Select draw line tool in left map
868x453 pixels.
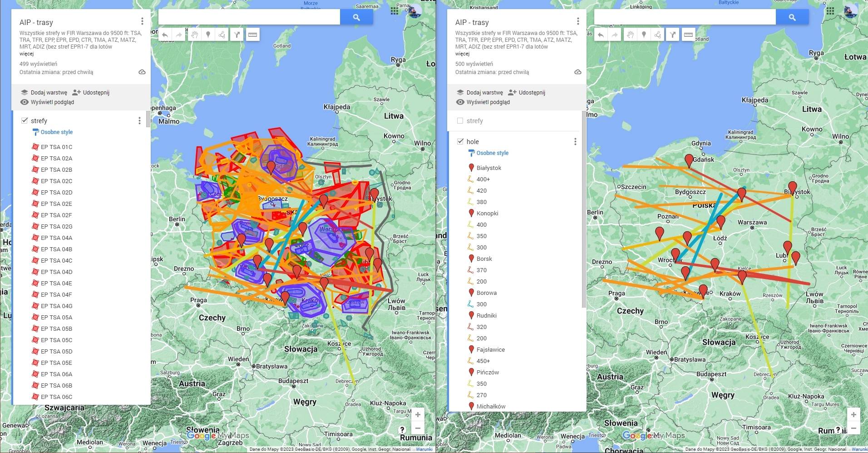click(222, 35)
